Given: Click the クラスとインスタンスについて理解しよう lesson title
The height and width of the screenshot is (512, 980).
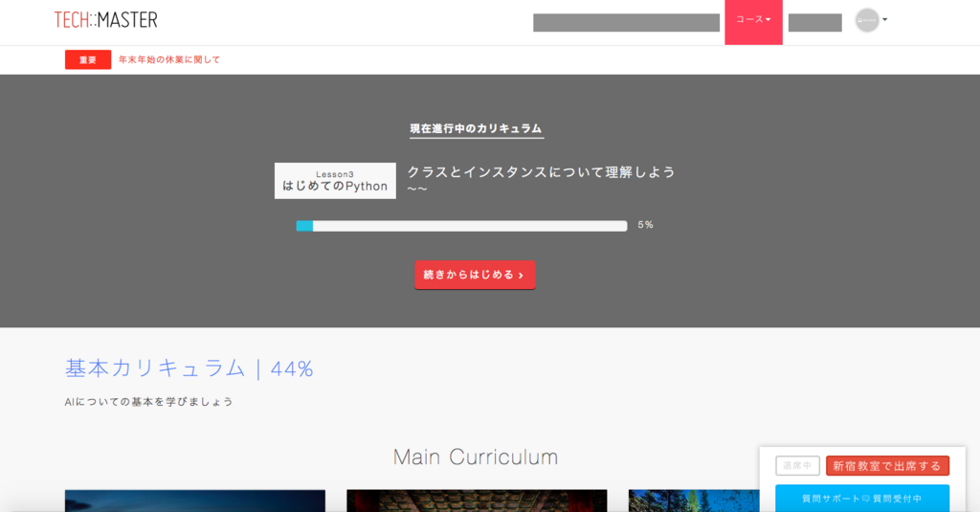Looking at the screenshot, I should click(x=542, y=172).
